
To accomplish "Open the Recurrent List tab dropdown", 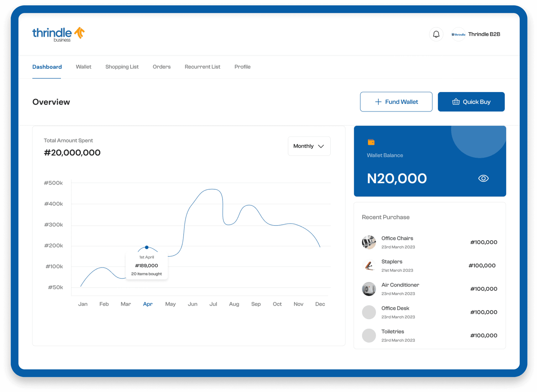I will pyautogui.click(x=202, y=67).
